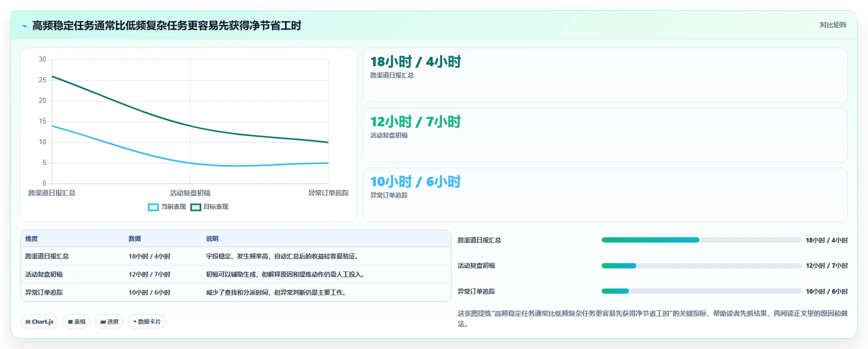Click table cell 12小时 / 7小时

pyautogui.click(x=149, y=275)
